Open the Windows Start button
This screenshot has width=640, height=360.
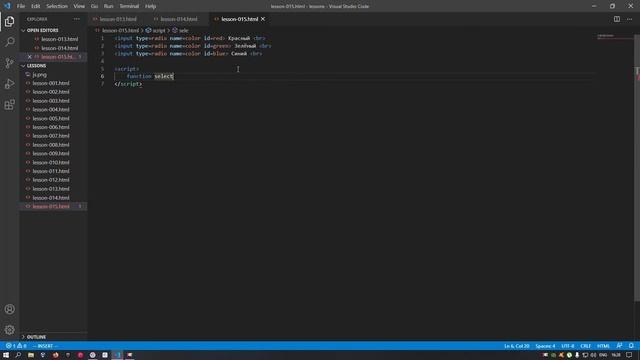[6, 355]
